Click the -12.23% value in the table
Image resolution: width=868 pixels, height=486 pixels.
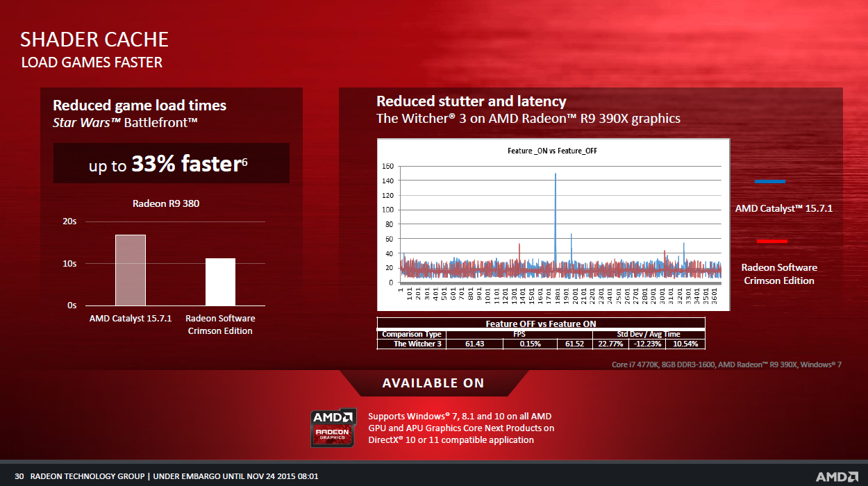pyautogui.click(x=646, y=344)
